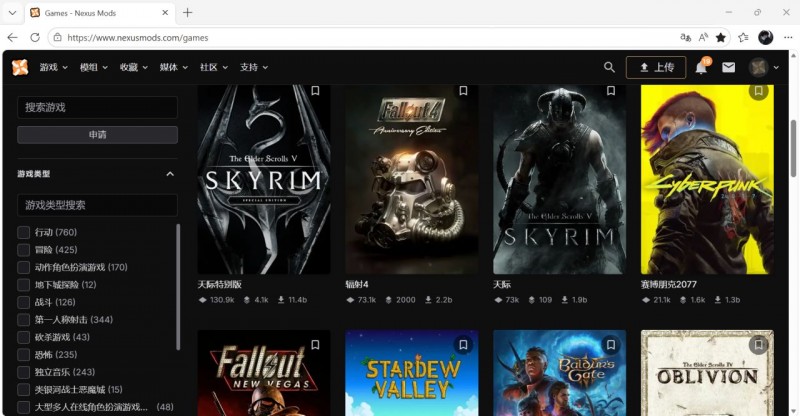Image resolution: width=800 pixels, height=416 pixels.
Task: Click the 上传 upload button
Action: 656,67
